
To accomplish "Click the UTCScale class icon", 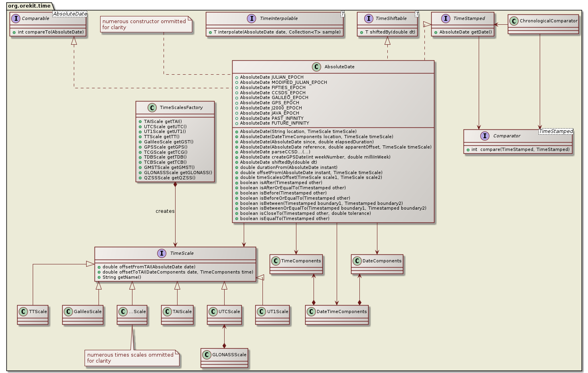I will click(x=213, y=311).
